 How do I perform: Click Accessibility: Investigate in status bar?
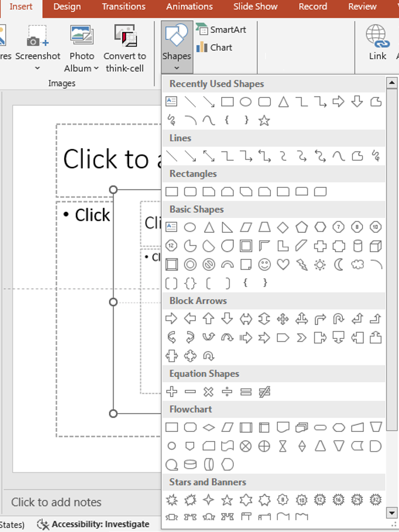coord(93,524)
